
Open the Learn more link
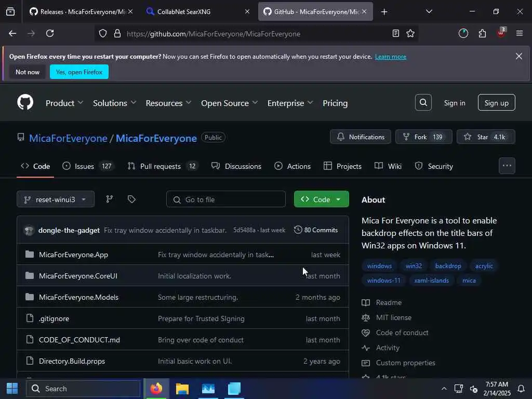point(391,57)
